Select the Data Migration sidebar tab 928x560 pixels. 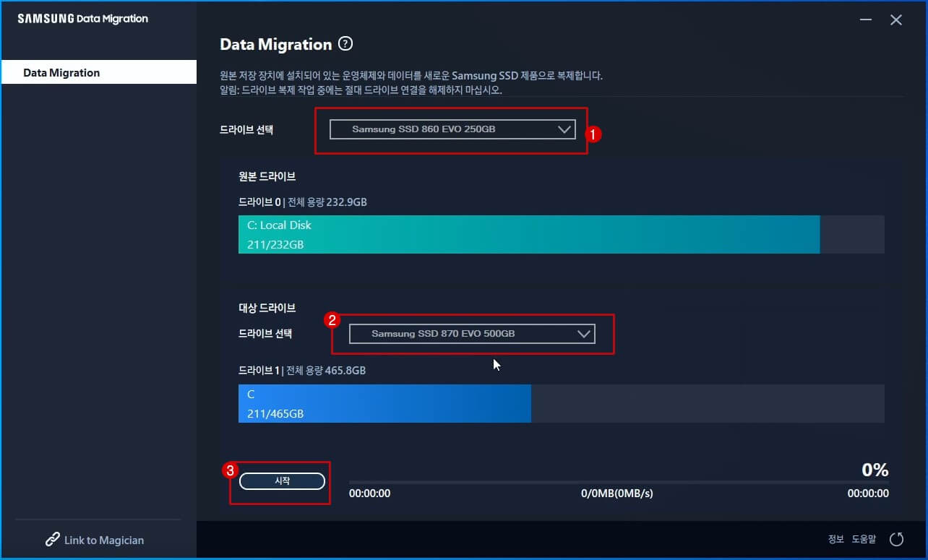pos(99,72)
